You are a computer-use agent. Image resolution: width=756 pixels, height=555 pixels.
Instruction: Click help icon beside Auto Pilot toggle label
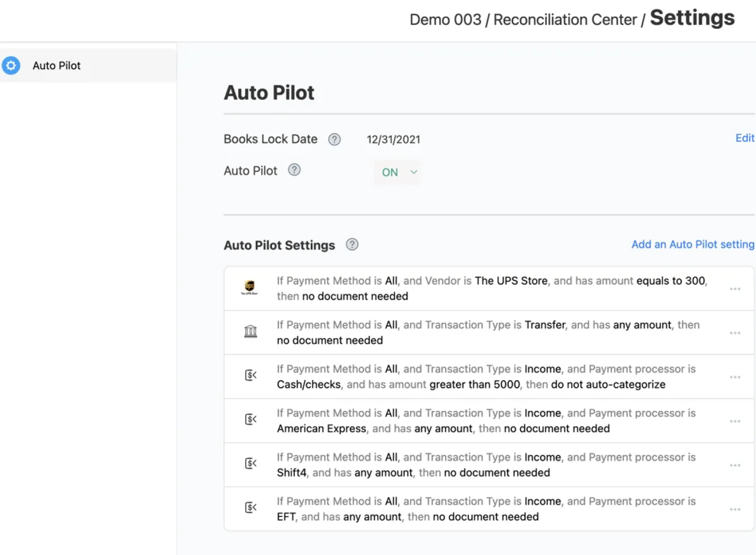(x=294, y=170)
